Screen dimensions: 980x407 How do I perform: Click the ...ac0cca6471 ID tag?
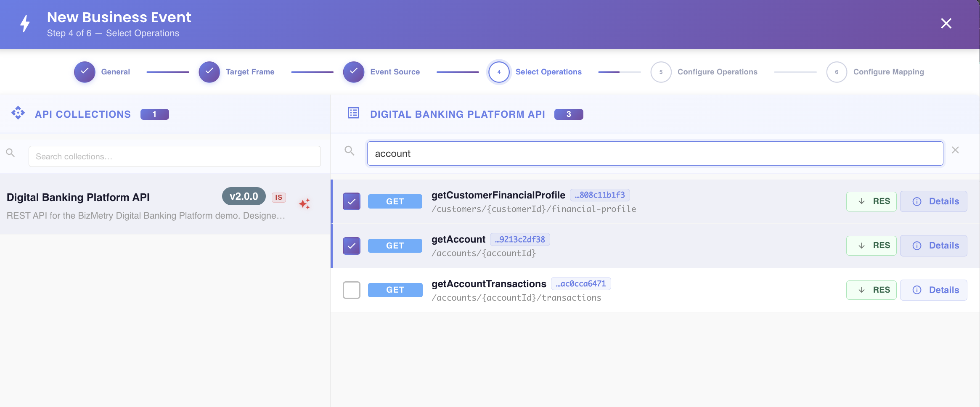coord(581,284)
